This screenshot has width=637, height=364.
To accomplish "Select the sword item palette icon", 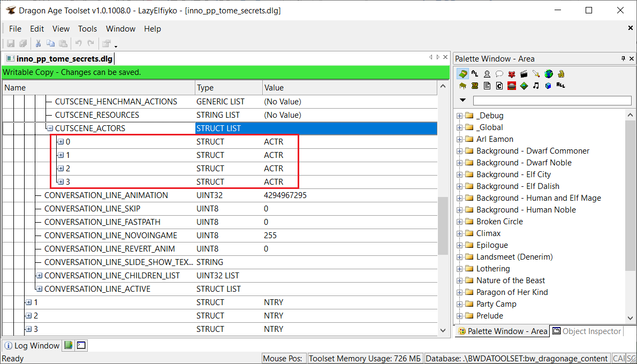I will 536,74.
